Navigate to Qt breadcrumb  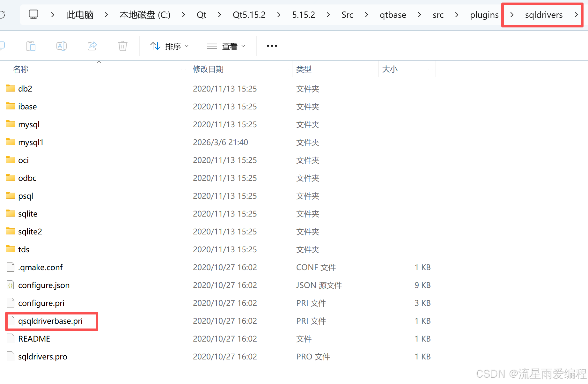coord(202,15)
